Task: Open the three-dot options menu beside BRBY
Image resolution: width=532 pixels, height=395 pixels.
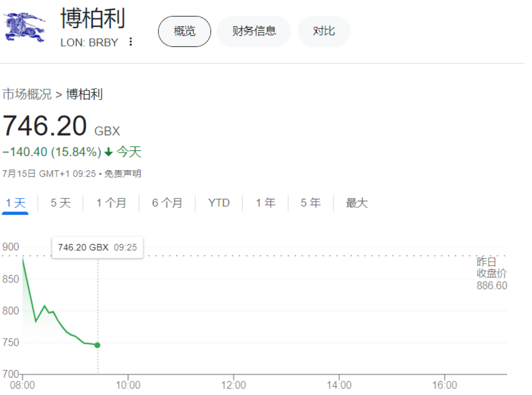Action: click(x=131, y=42)
